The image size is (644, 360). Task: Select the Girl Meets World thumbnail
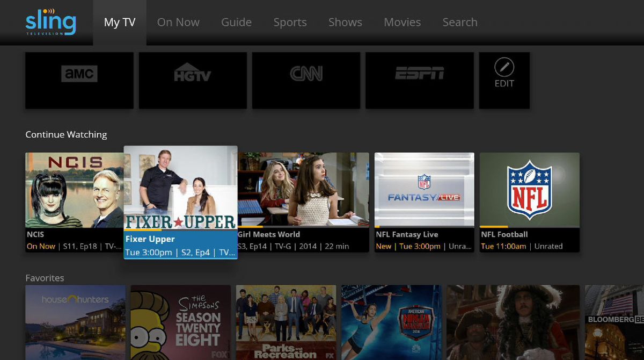pyautogui.click(x=304, y=188)
